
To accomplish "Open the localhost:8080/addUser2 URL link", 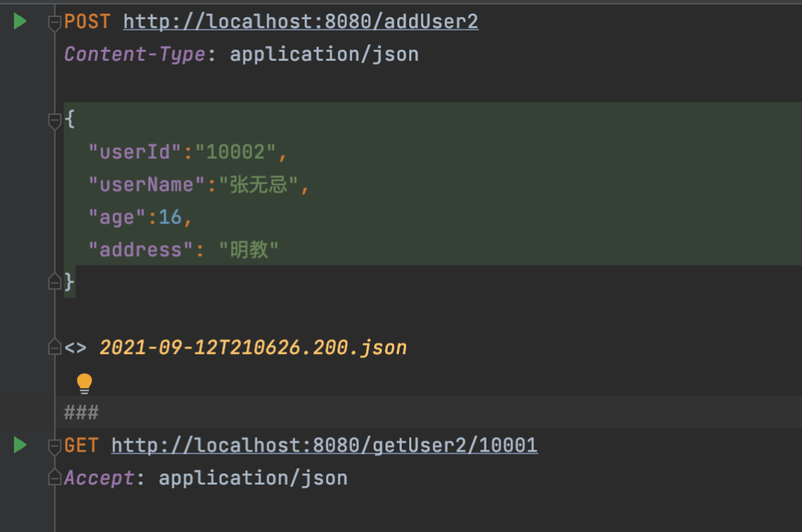I will click(x=301, y=22).
